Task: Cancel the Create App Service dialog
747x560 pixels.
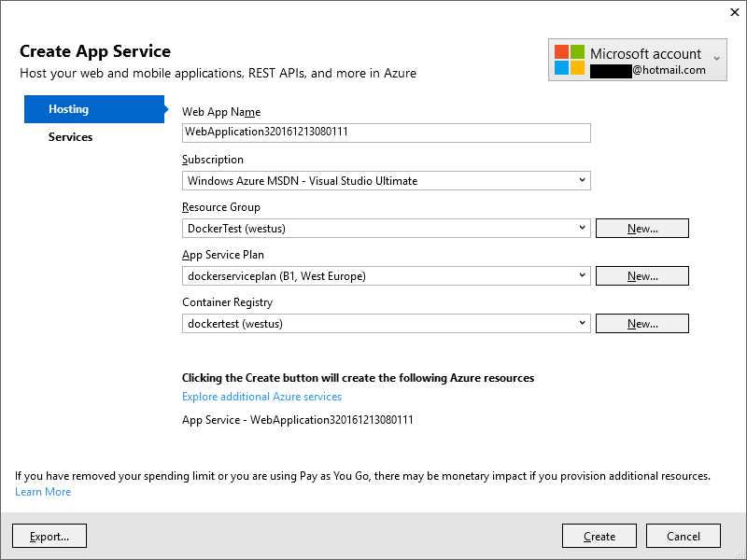Action: [683, 536]
